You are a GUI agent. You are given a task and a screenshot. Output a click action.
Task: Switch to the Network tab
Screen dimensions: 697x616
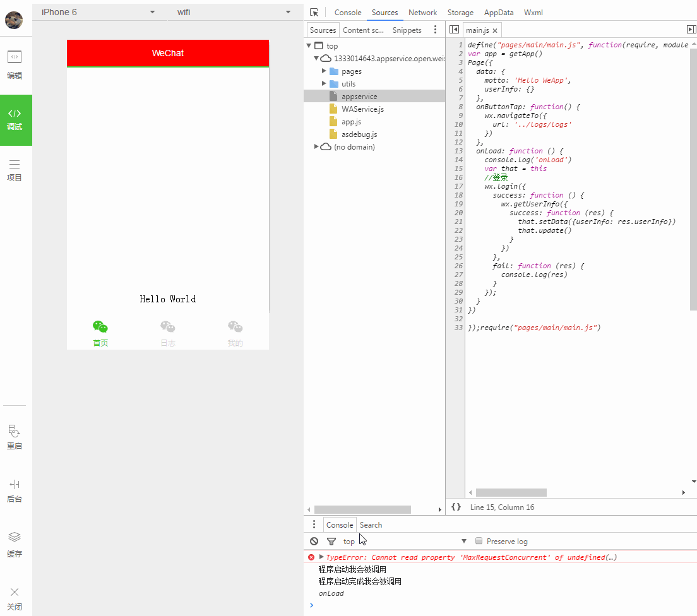click(422, 13)
